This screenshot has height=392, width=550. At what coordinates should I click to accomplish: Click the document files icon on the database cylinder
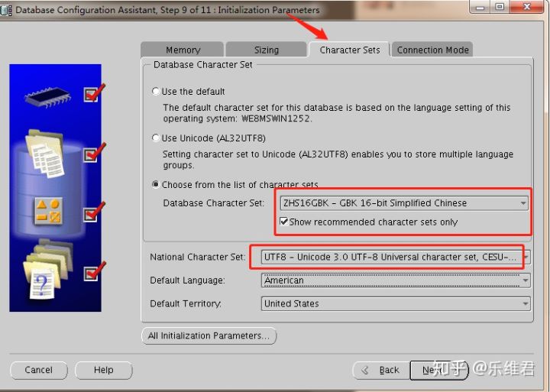coord(45,153)
